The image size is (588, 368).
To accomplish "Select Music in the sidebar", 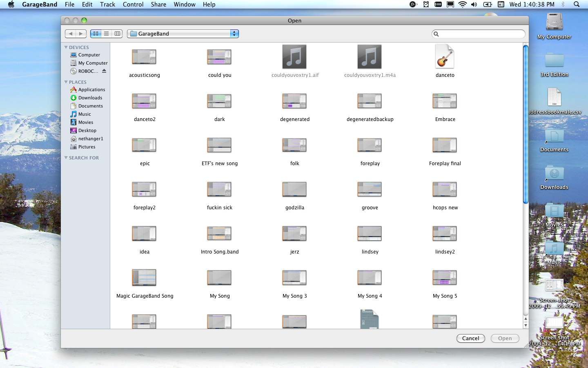I will (x=80, y=114).
